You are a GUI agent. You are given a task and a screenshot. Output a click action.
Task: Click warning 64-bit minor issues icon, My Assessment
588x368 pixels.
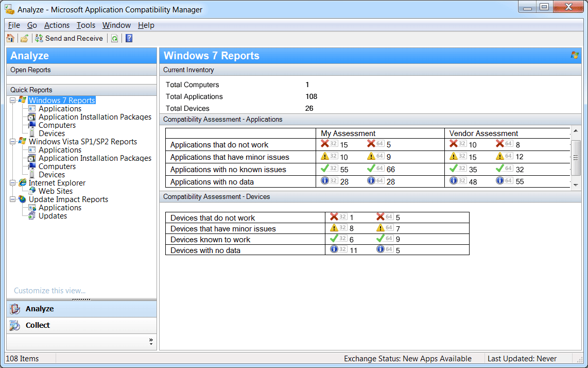point(371,156)
